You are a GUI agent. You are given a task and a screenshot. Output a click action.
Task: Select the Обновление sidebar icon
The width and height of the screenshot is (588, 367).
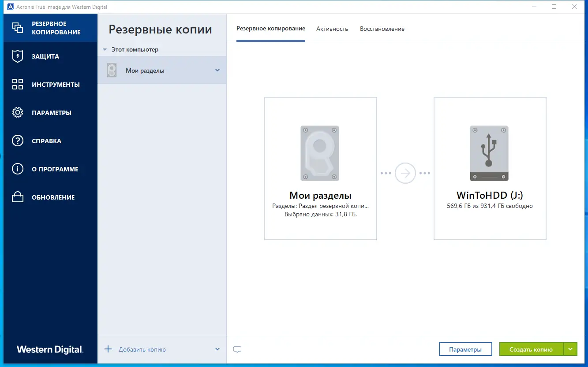tap(17, 197)
